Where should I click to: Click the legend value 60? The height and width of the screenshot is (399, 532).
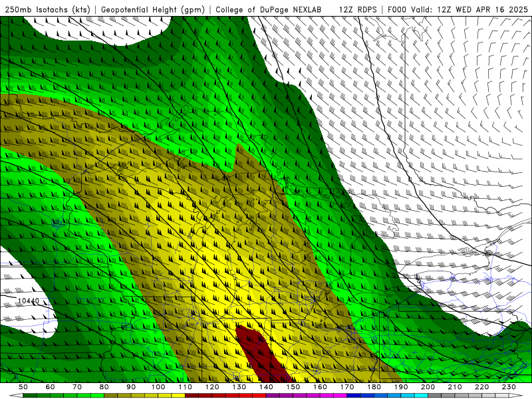(x=50, y=387)
